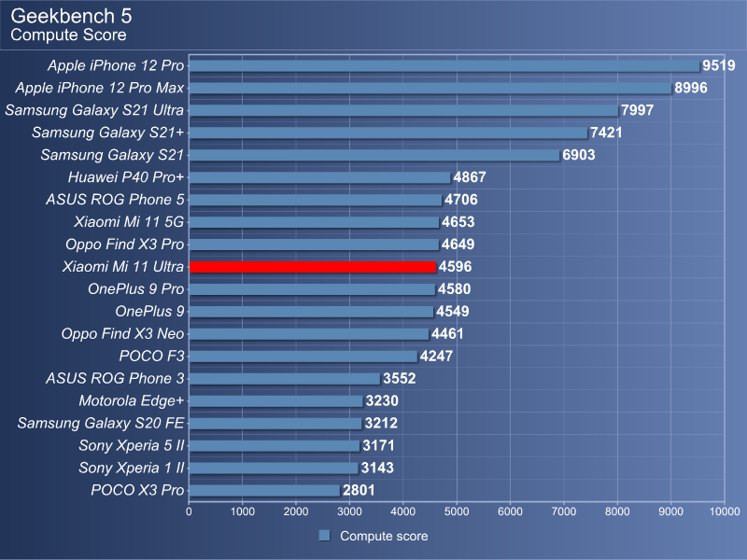Viewport: 747px width, 560px height.
Task: Select the 'Samsung Galaxy S21' label scoring 6903
Action: (112, 155)
